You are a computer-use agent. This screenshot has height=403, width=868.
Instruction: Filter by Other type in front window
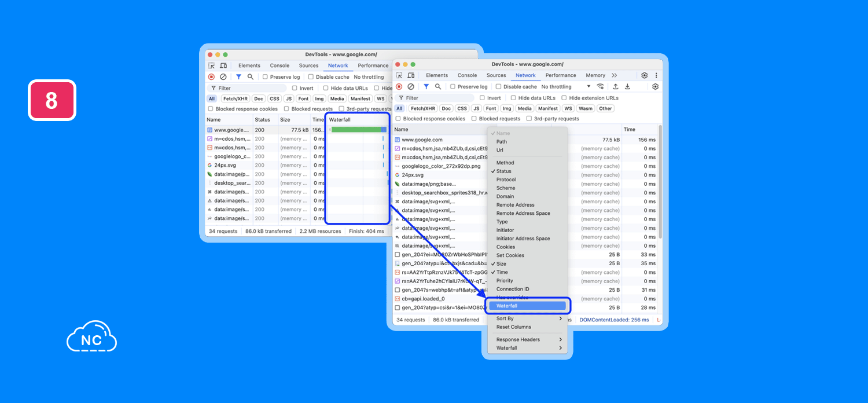click(x=605, y=108)
